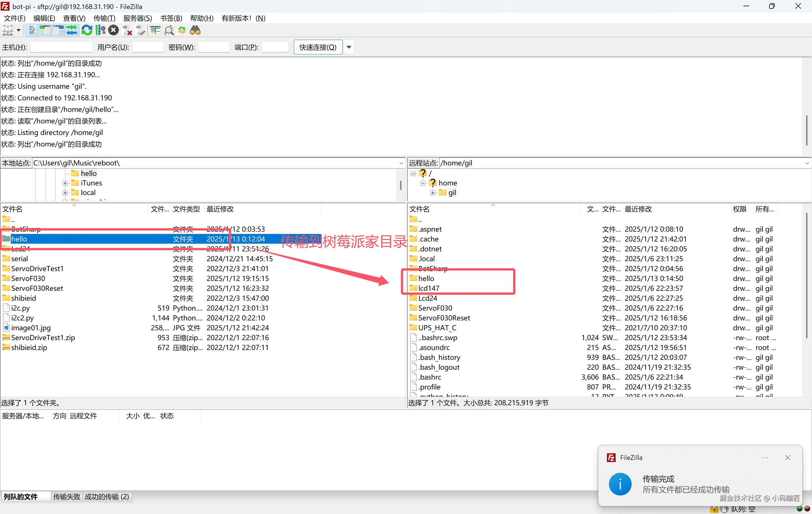
Task: Toggle local directory tree display
Action: tap(45, 30)
